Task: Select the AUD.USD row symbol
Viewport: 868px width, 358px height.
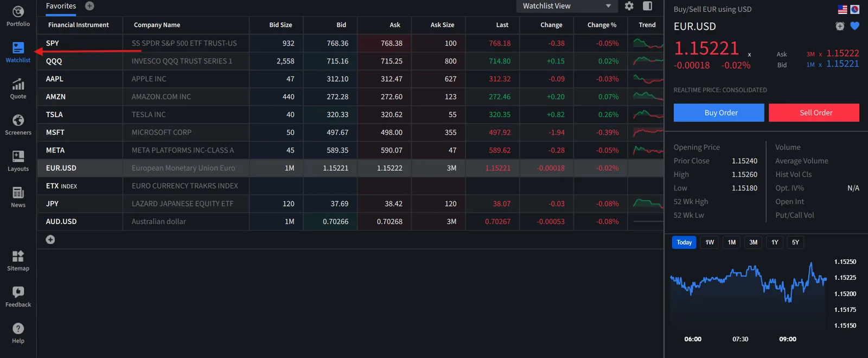Action: click(x=61, y=222)
